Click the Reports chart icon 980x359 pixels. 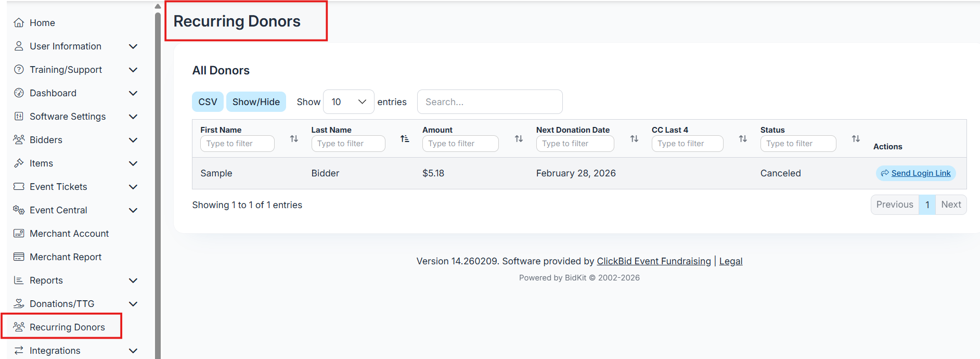(19, 280)
